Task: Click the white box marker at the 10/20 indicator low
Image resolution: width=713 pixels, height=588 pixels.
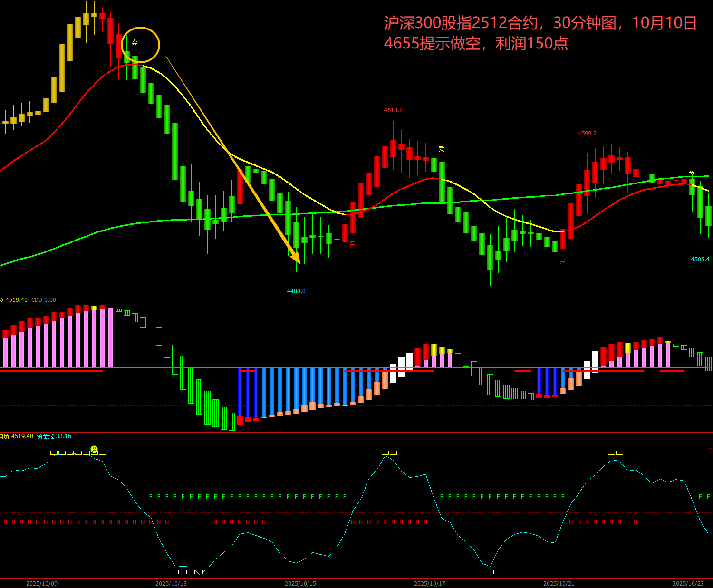Action: [x=490, y=572]
